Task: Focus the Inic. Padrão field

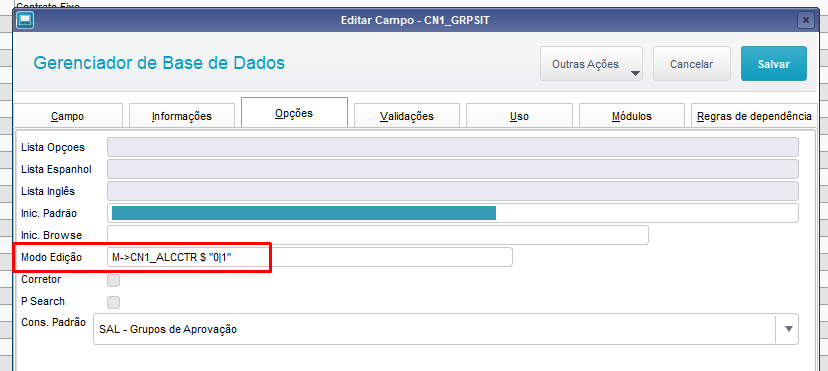Action: pyautogui.click(x=453, y=213)
